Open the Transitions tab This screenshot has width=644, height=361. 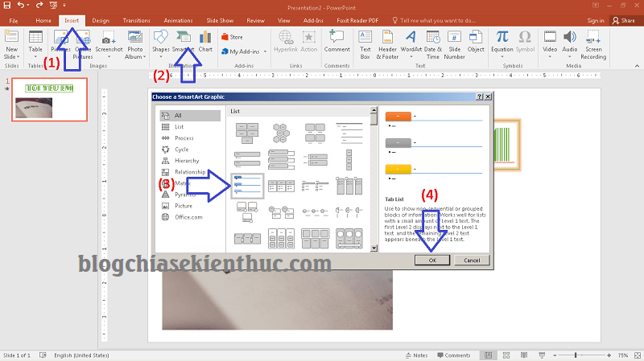point(136,21)
